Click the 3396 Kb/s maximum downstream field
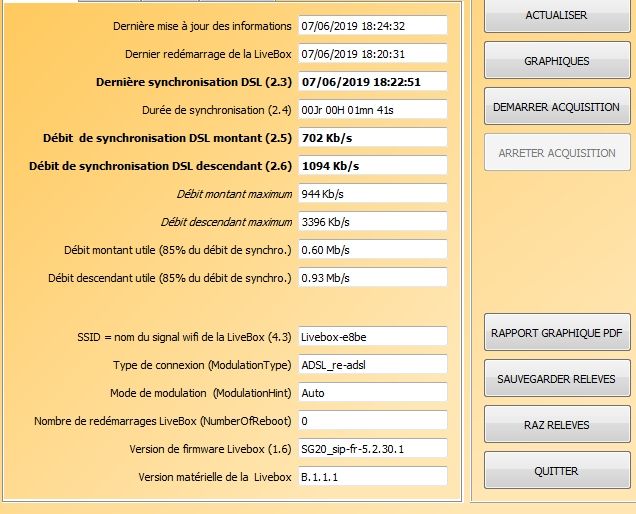Screen dimensions: 636x514 click(373, 222)
